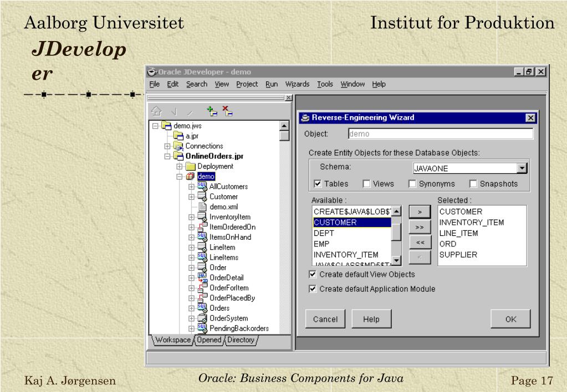Click the double right-arrow move-all button
The height and width of the screenshot is (392, 567).
[x=420, y=227]
